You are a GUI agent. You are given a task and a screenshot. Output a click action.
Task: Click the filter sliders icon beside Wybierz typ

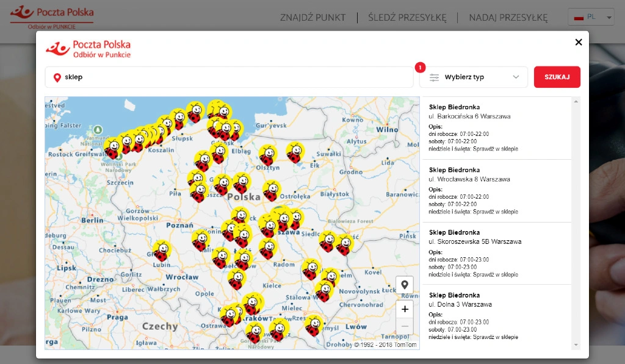click(x=434, y=77)
